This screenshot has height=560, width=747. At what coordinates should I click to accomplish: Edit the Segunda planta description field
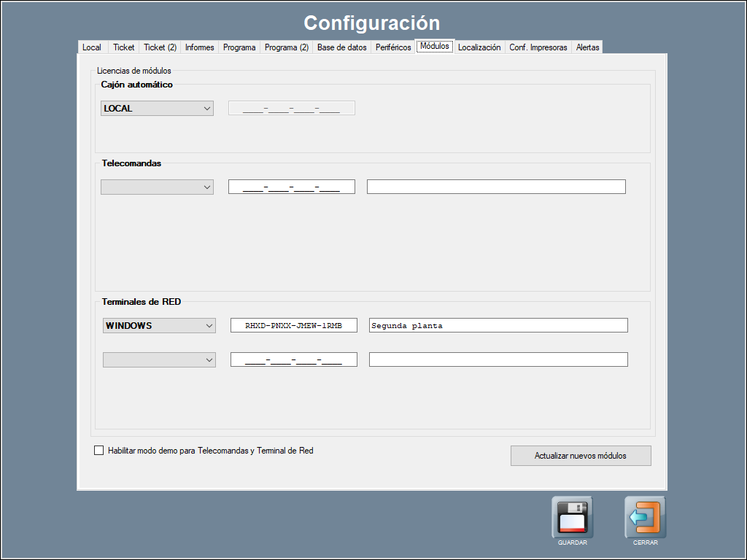pos(498,325)
